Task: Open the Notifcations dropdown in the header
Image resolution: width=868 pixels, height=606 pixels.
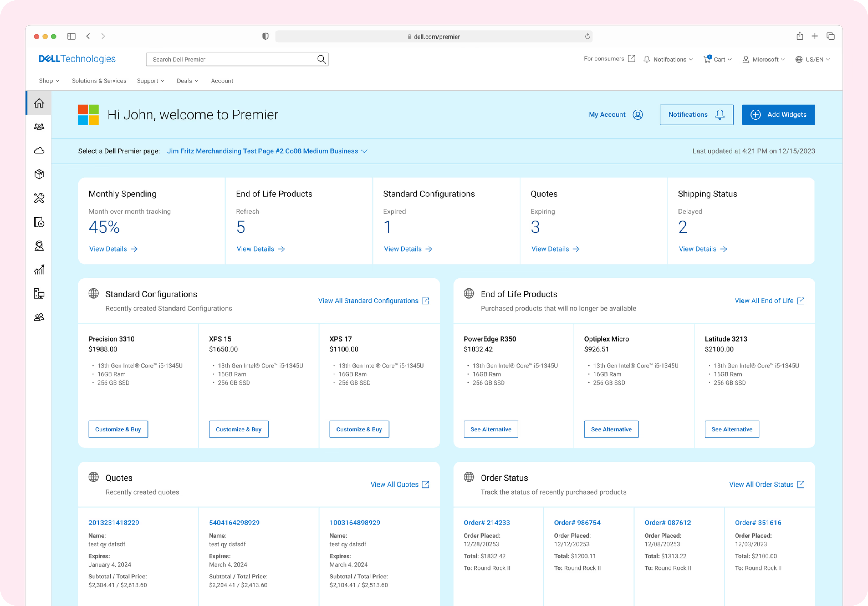Action: point(668,59)
